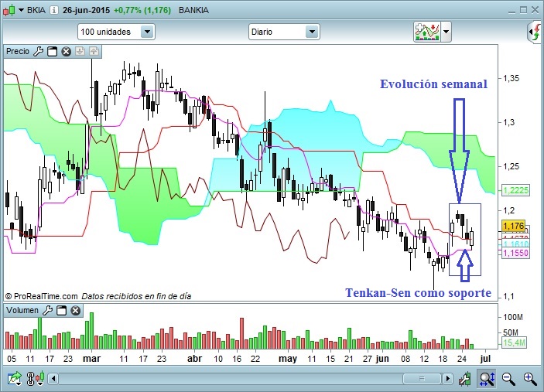The height and width of the screenshot is (392, 544).
Task: Show instrument info for BKIA
Action: pos(53,10)
